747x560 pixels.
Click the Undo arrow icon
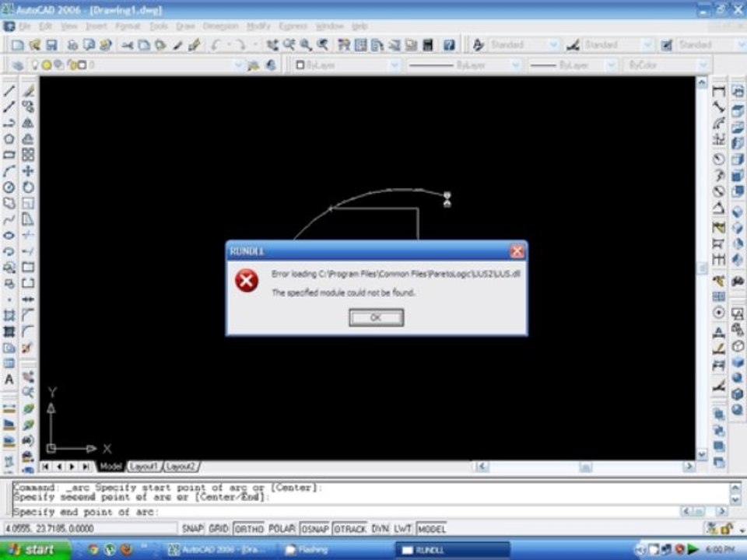click(x=216, y=45)
